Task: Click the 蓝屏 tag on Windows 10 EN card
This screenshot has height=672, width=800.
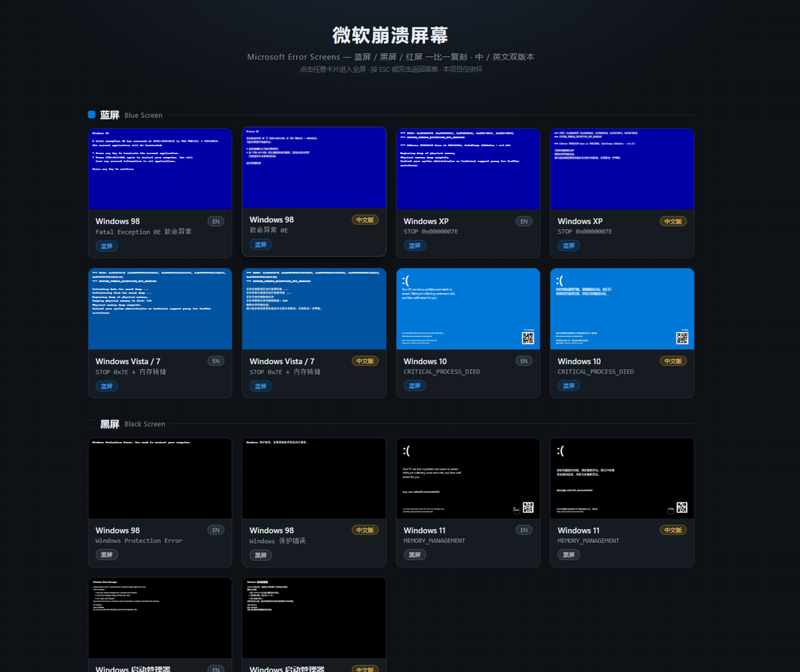Action: click(415, 386)
